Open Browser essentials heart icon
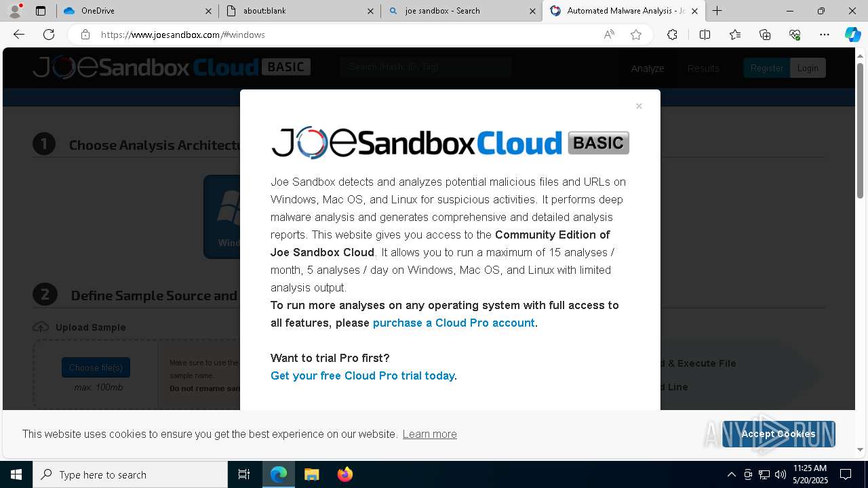 (795, 35)
